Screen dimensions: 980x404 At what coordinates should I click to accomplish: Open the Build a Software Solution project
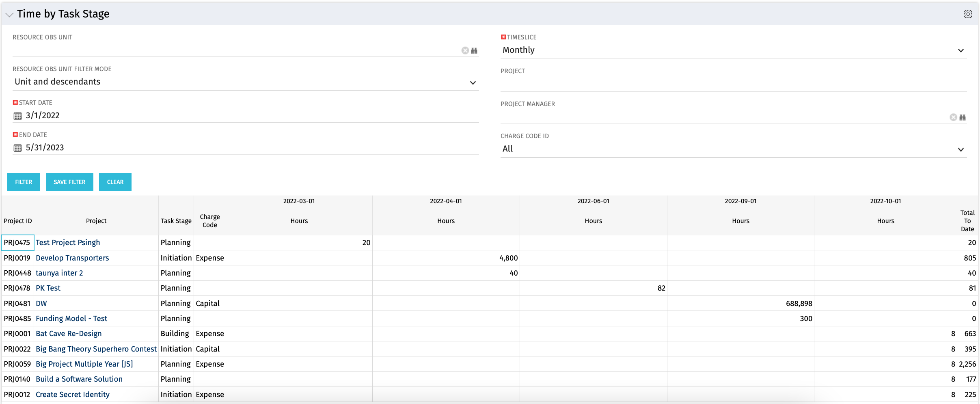click(x=79, y=379)
